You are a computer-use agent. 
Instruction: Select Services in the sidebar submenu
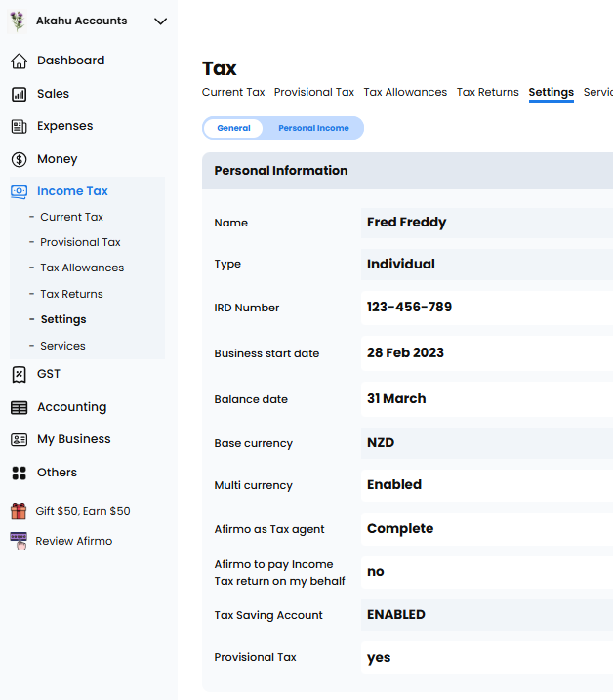62,346
